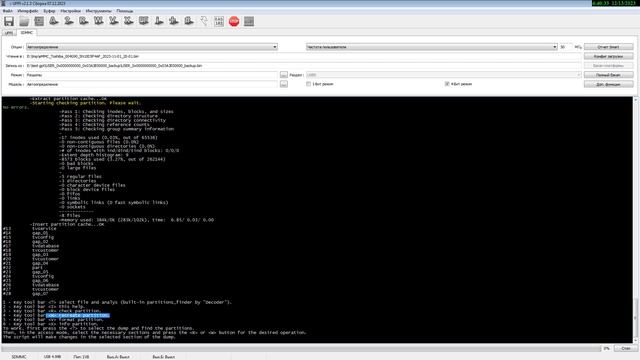
Task: Open the disabled Раздел dropdown
Action: 444,75
